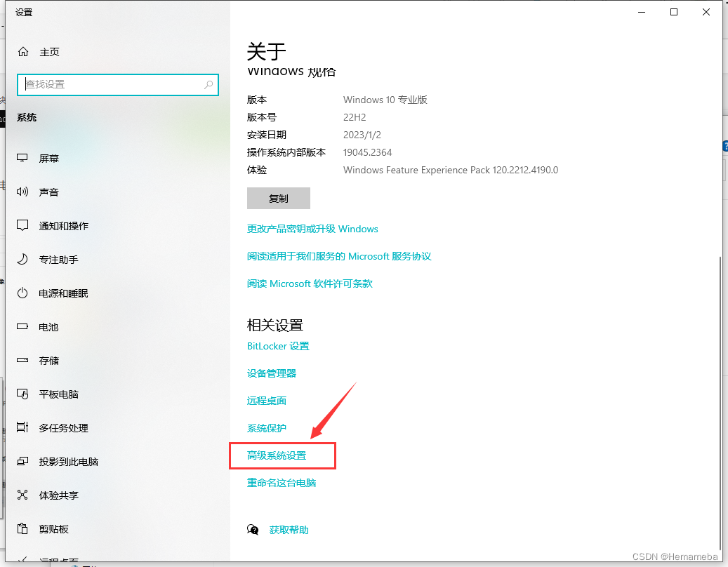
Task: Open 存储 via the drive icon
Action: (x=23, y=360)
